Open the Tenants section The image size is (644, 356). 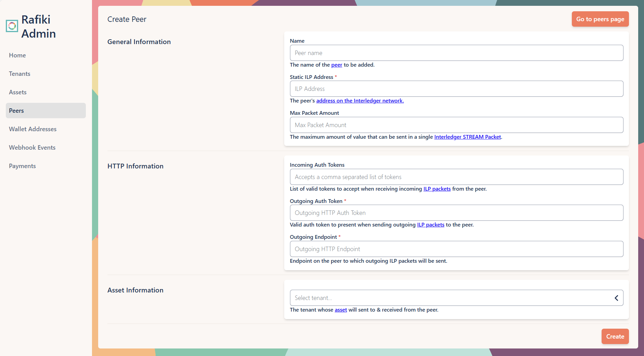[19, 73]
